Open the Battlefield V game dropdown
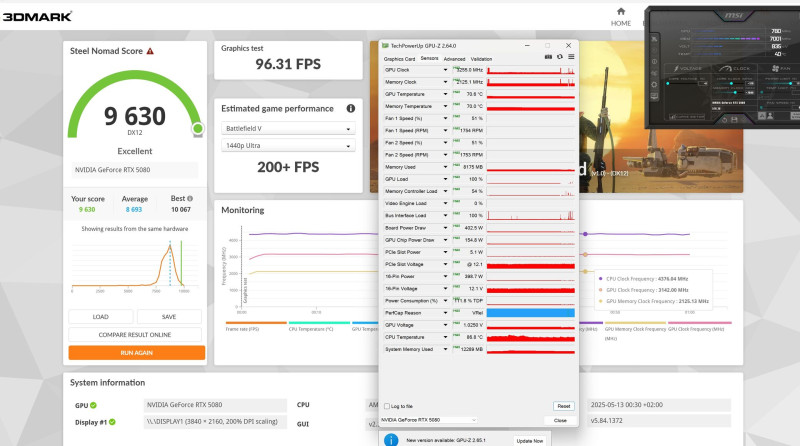Screen dimensions: 800x446 (288, 129)
